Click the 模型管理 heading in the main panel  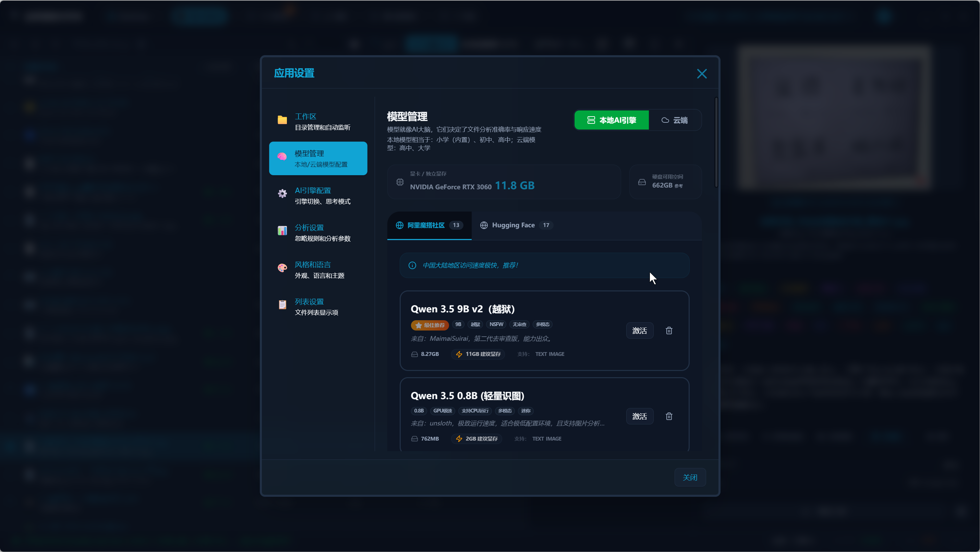point(407,117)
